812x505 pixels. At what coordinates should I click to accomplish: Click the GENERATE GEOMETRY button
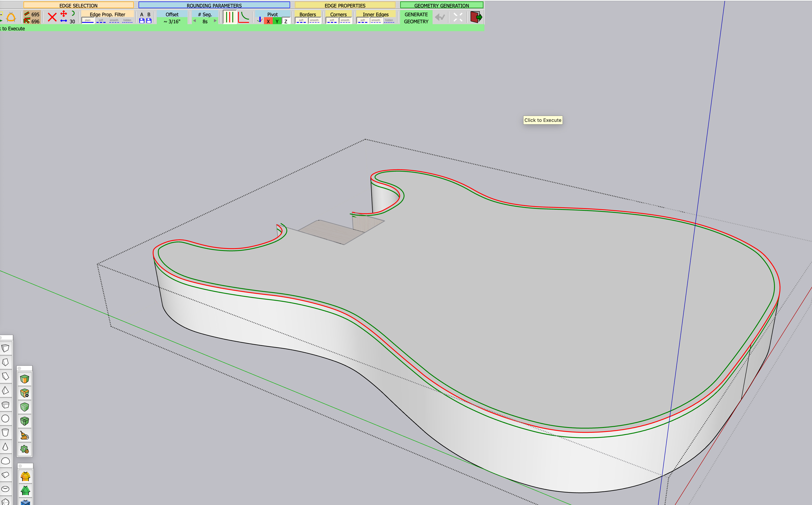[x=416, y=18]
